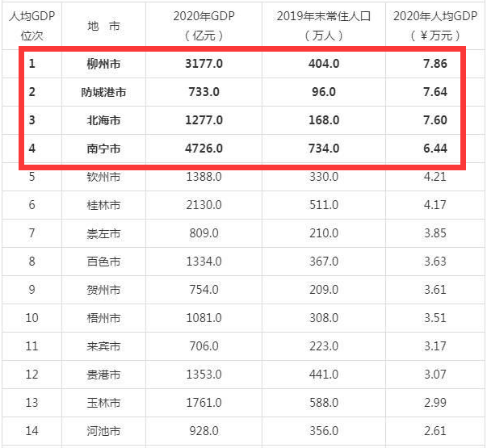Select per-capita GDP value 6.44
This screenshot has height=448, width=487.
[x=435, y=149]
